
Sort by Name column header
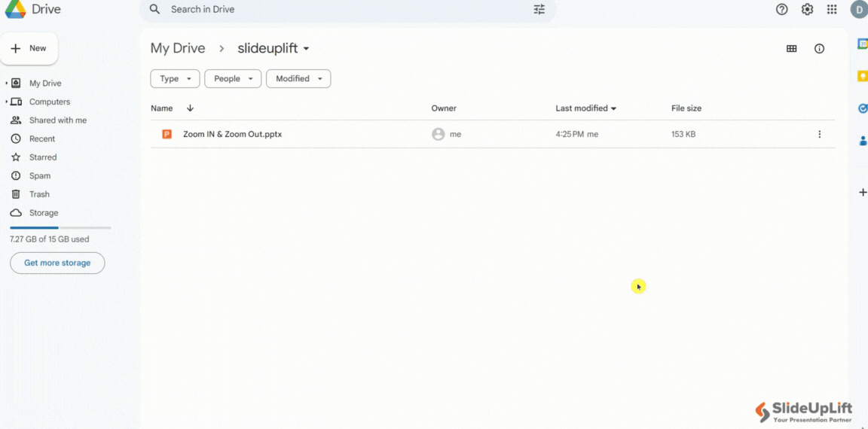pyautogui.click(x=162, y=108)
